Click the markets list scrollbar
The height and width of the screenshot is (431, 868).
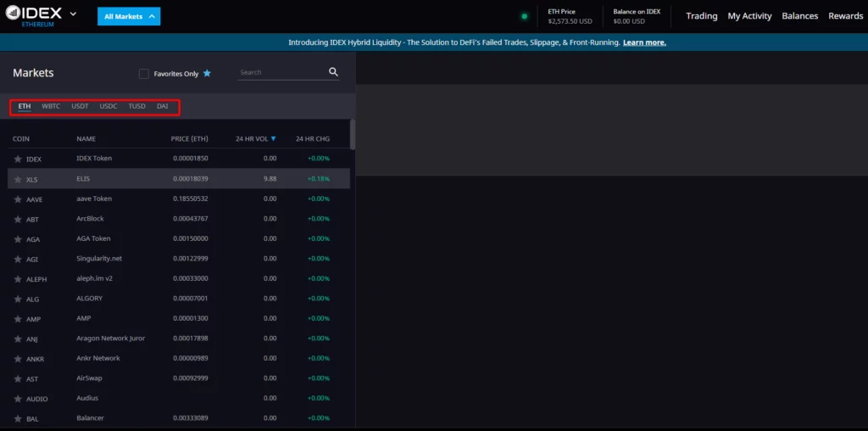352,136
